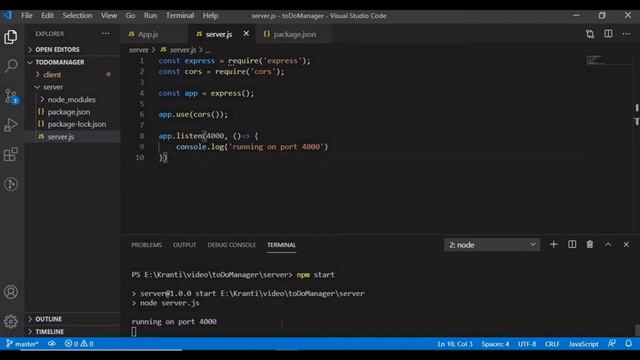Open notifications bell in status bar
Image resolution: width=640 pixels, height=360 pixels.
click(629, 344)
